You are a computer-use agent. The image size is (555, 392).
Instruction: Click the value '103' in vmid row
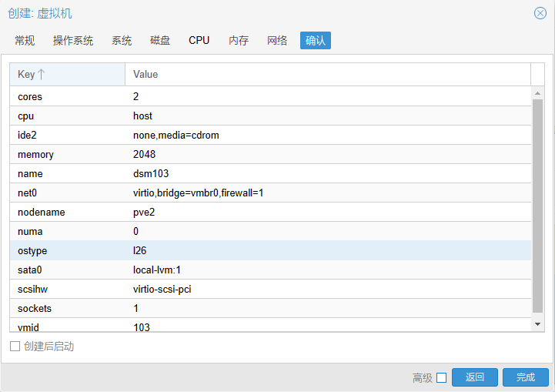click(142, 327)
